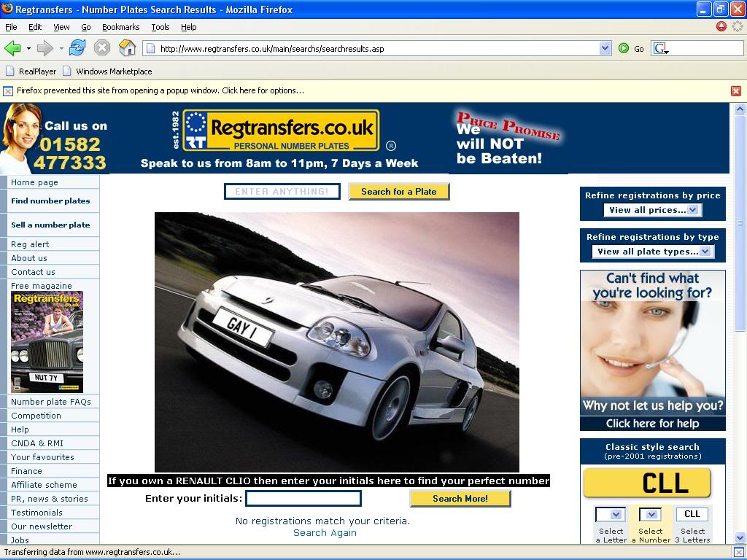Click the Forward arrow navigation icon

[45, 49]
